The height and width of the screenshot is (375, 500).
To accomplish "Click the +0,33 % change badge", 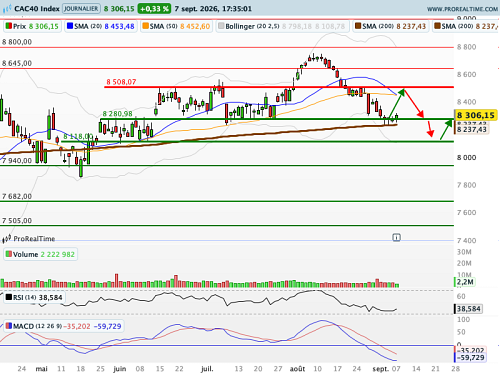I will 154,9.
